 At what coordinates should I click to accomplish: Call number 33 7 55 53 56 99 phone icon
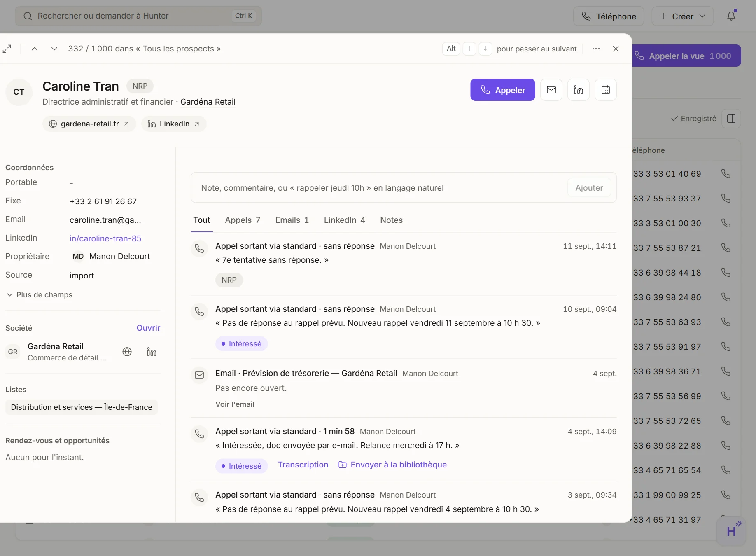point(726,396)
